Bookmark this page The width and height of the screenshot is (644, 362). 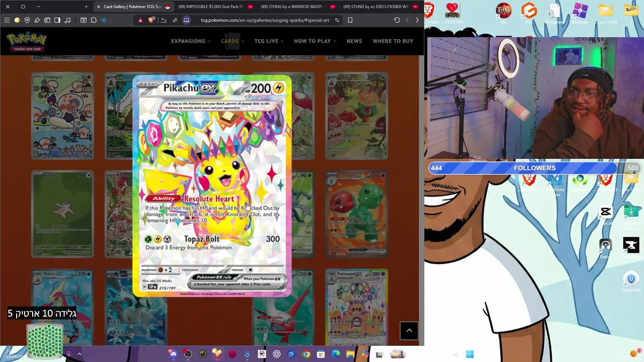click(350, 20)
